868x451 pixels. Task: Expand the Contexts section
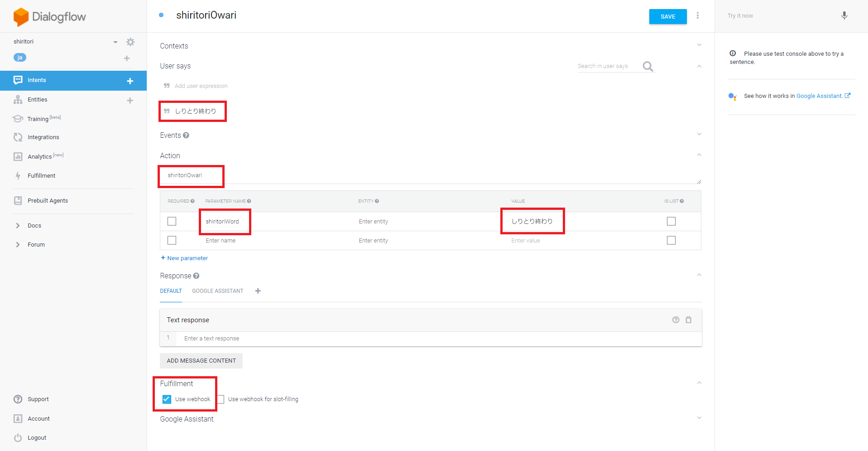699,45
